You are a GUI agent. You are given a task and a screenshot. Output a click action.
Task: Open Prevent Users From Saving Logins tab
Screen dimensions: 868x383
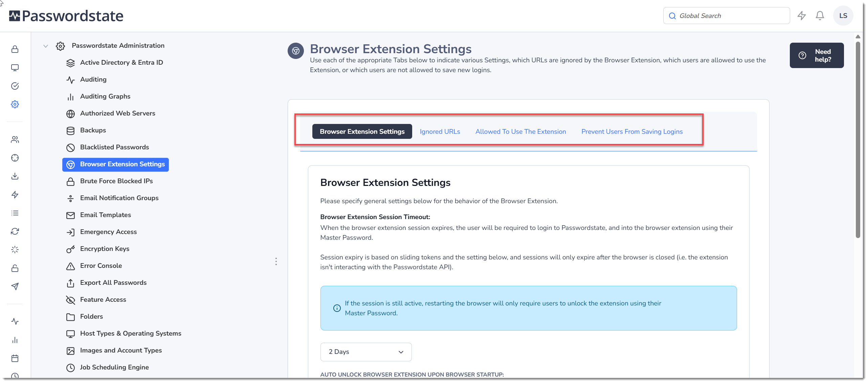[x=632, y=131]
